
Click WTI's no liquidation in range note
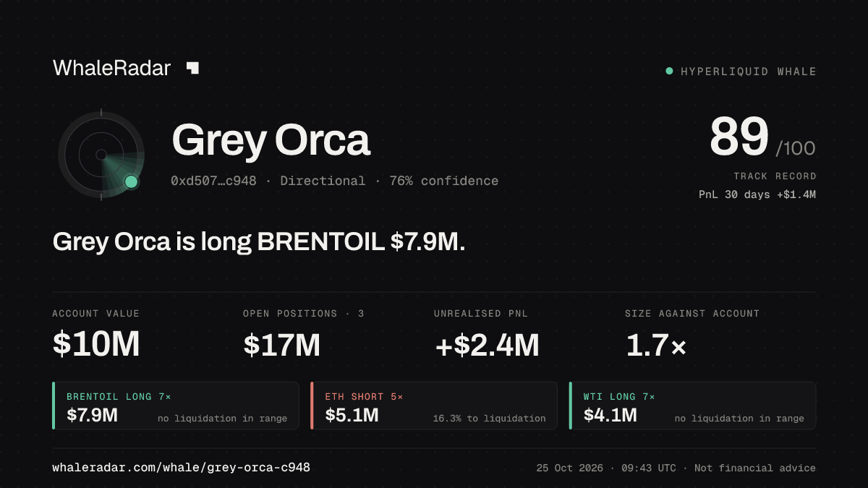tap(739, 419)
